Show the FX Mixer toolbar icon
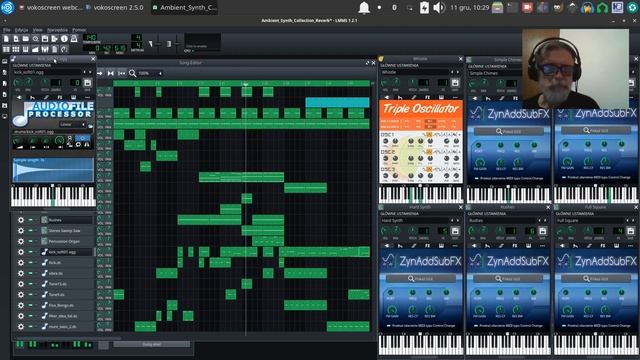640x360 pixels. (45, 49)
